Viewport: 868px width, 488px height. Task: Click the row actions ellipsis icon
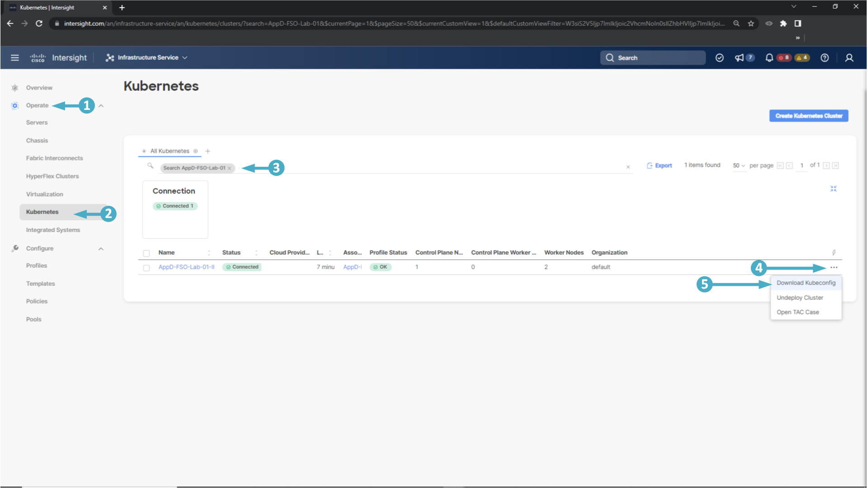click(834, 267)
